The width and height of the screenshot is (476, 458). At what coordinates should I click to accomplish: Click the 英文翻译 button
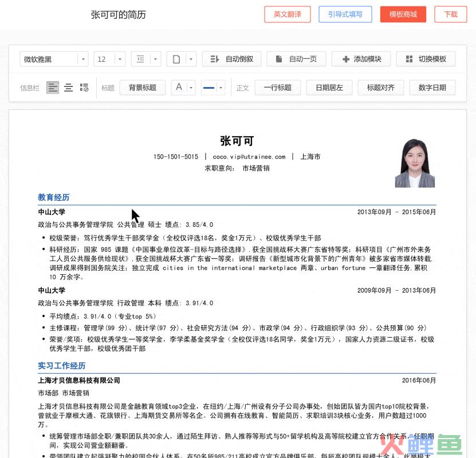[287, 14]
